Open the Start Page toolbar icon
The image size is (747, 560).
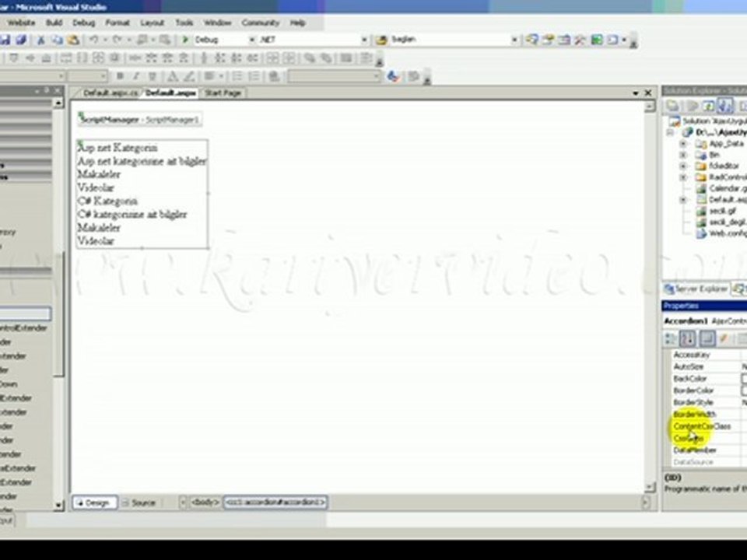point(597,40)
